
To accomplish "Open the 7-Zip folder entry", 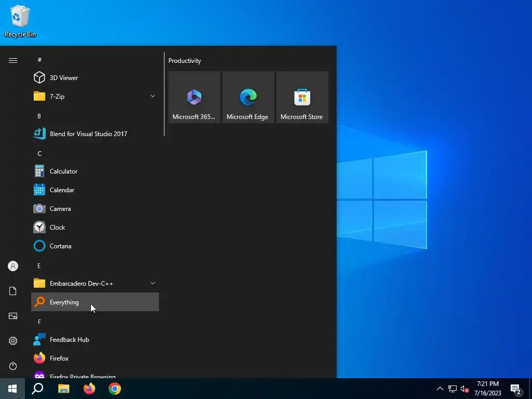I will 95,96.
